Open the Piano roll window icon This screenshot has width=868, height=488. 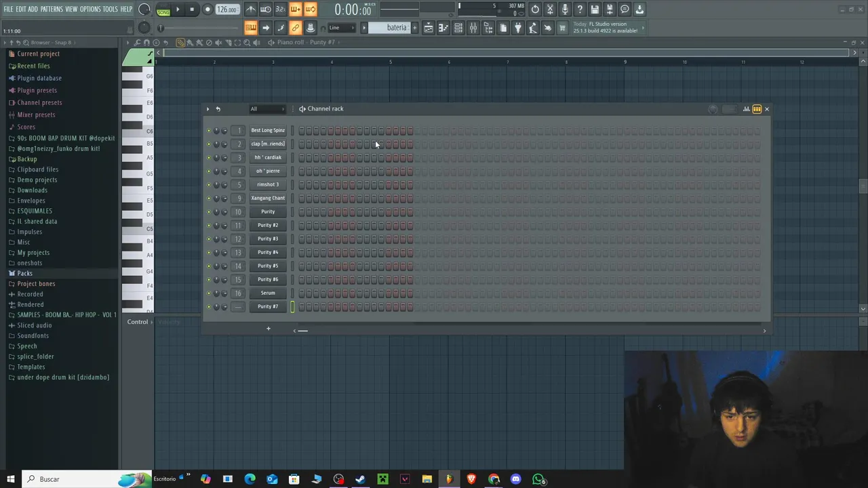pyautogui.click(x=443, y=28)
